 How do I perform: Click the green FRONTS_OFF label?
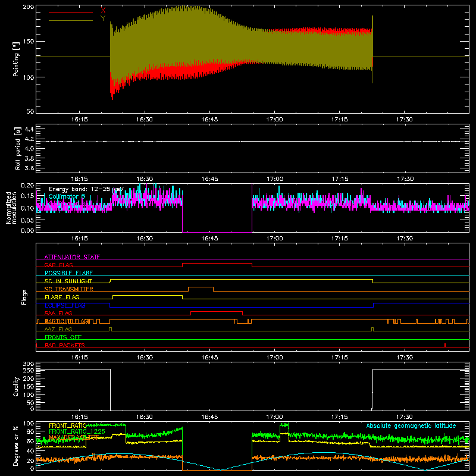63,337
